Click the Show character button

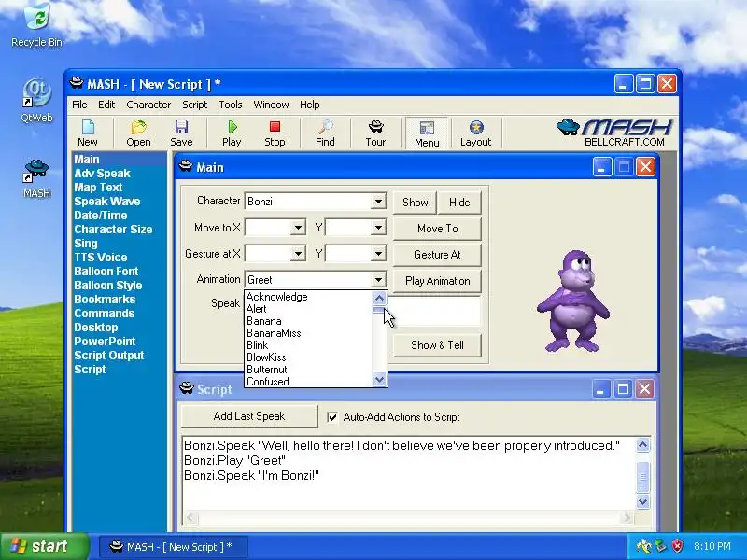pos(415,203)
